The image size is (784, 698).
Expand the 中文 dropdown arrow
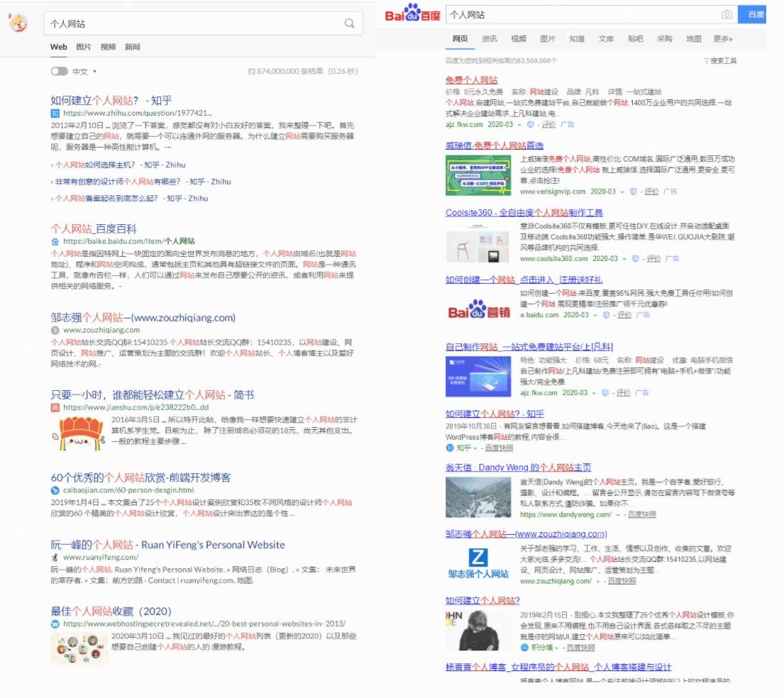[94, 72]
